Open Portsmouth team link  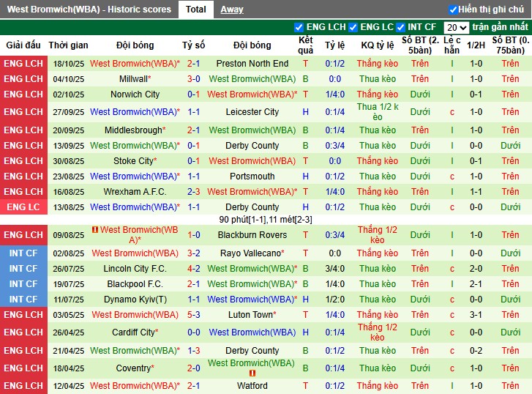coord(252,176)
